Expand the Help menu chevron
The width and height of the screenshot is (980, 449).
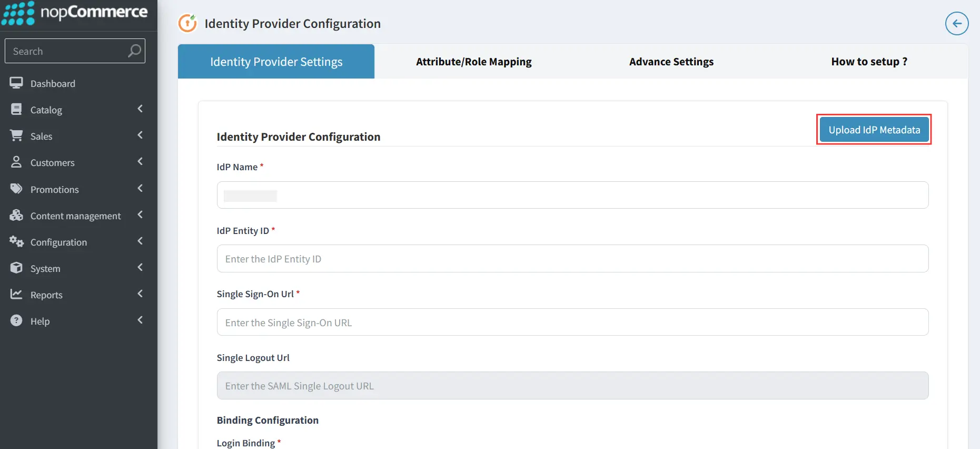coord(140,320)
